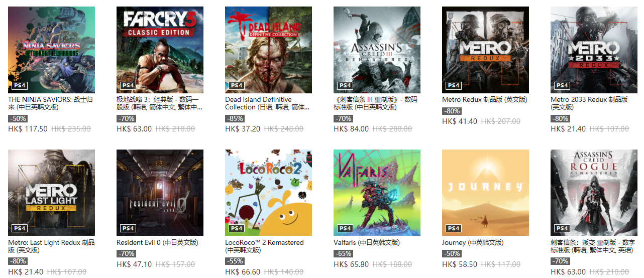
Task: Select the Assassin's Creed III Remastered cover
Action: [377, 50]
